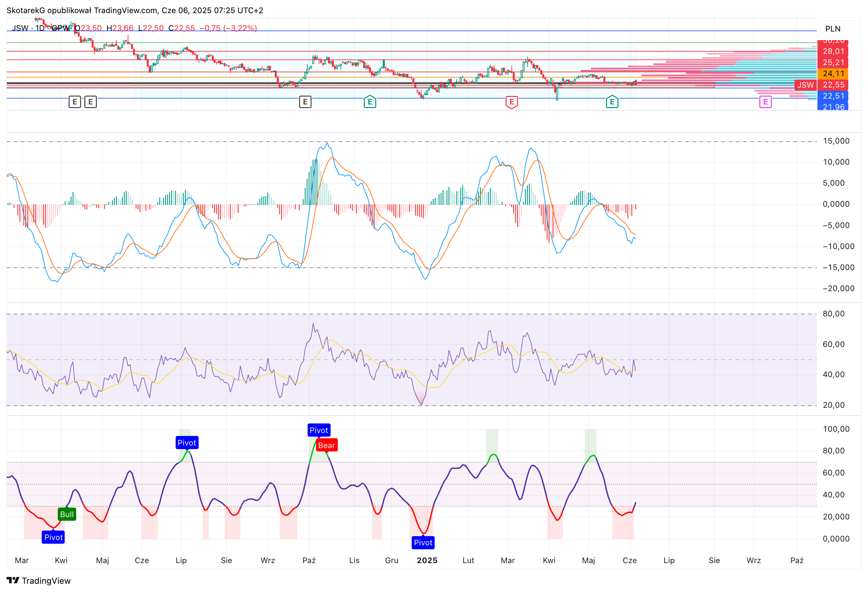Click the low value L22,50
Image resolution: width=868 pixels, height=592 pixels.
tap(151, 28)
